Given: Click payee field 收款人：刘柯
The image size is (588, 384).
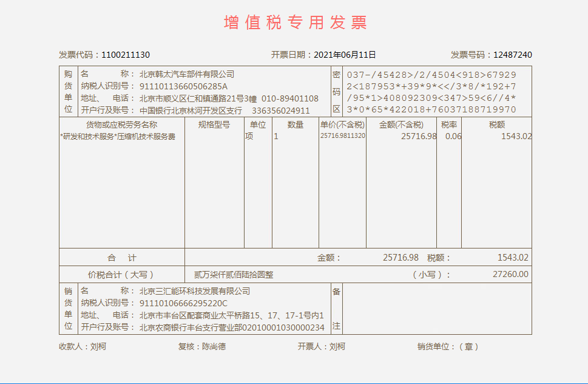Looking at the screenshot, I should [x=83, y=346].
